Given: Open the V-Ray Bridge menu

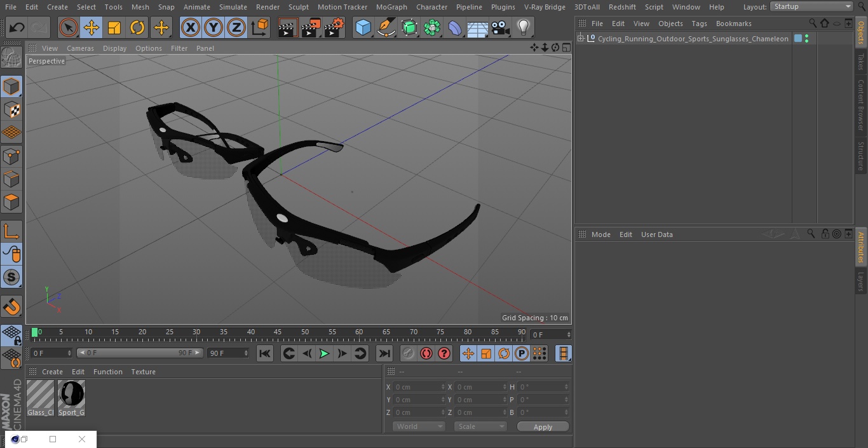Looking at the screenshot, I should point(545,7).
